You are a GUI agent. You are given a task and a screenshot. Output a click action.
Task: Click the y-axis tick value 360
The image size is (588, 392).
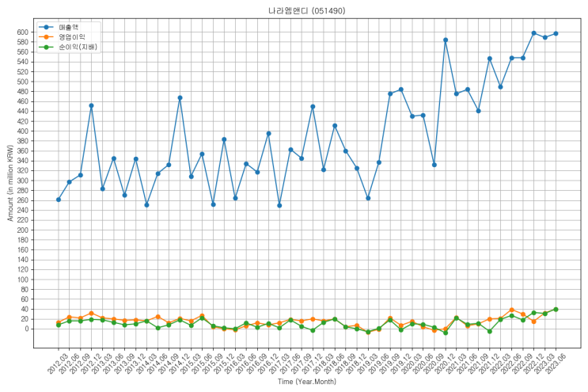tap(22, 150)
